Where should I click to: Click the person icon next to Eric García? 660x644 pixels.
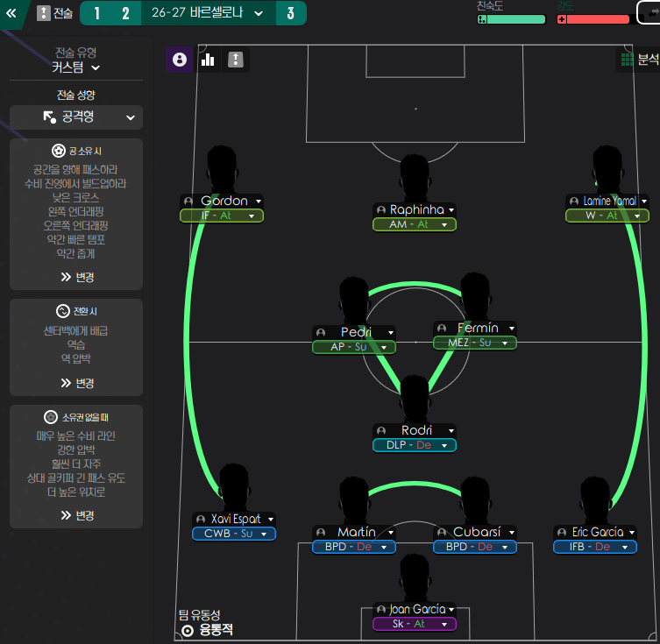click(x=562, y=532)
